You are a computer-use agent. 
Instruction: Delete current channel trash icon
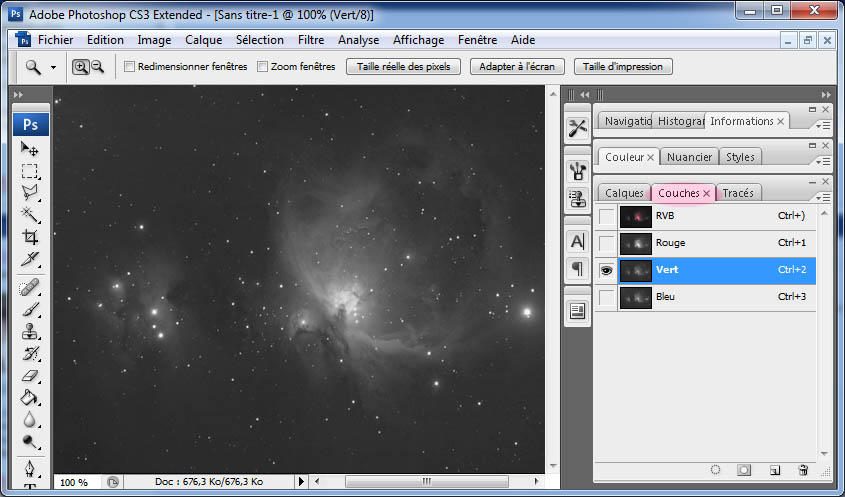(x=803, y=470)
